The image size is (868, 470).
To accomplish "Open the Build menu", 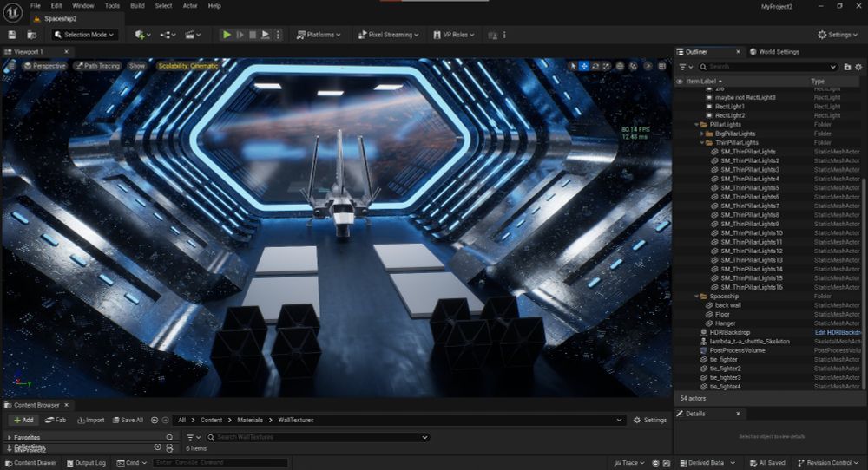I will click(x=137, y=5).
